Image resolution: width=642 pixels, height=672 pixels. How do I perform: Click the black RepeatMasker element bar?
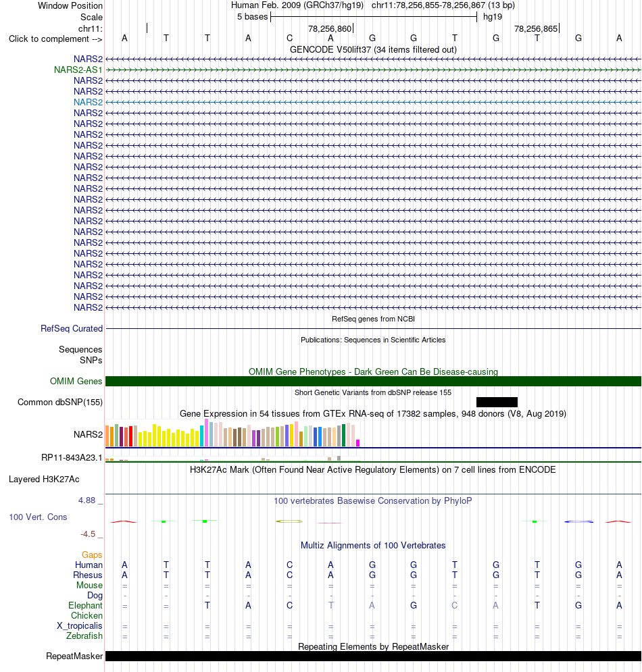coord(373,656)
